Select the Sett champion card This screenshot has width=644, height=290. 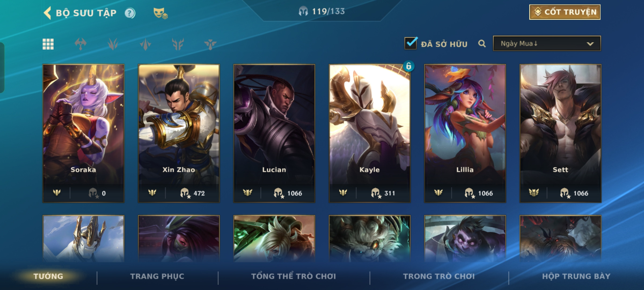[560, 133]
